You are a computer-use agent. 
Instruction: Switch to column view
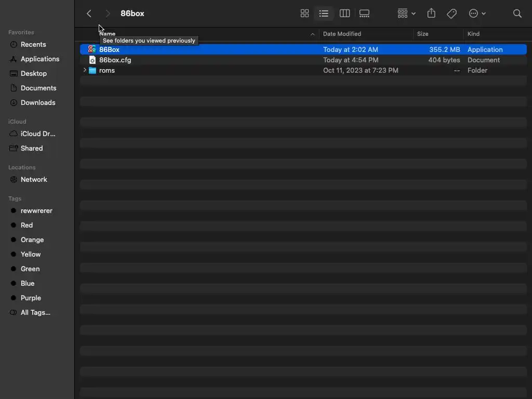345,14
